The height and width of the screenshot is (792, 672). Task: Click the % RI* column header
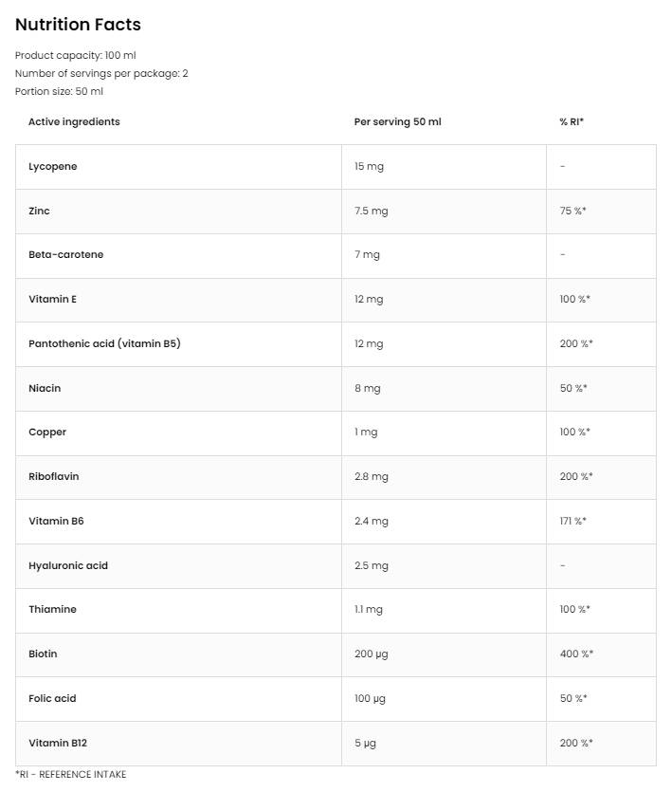tap(572, 122)
